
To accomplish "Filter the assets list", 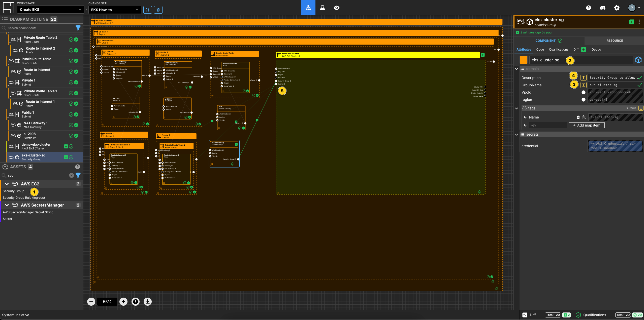I will click(x=78, y=175).
